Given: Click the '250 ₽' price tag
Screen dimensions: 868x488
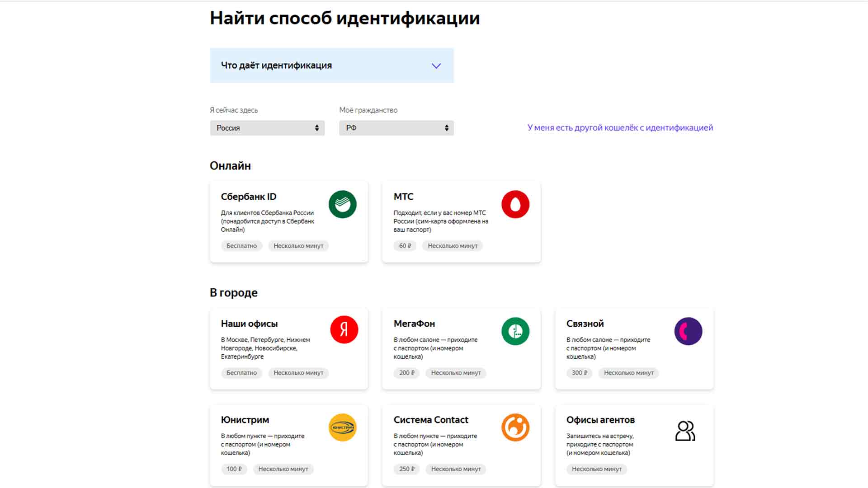Looking at the screenshot, I should tap(406, 469).
